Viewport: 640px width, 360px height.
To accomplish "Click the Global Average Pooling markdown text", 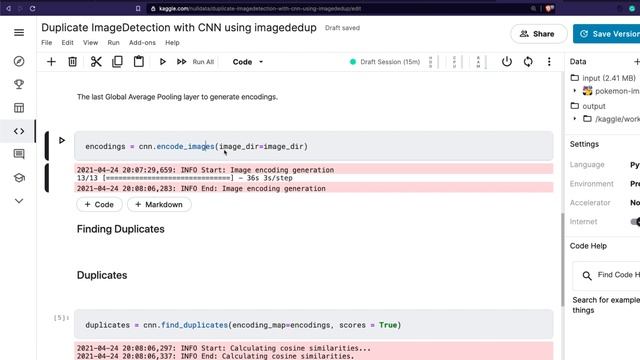I will pos(177,97).
